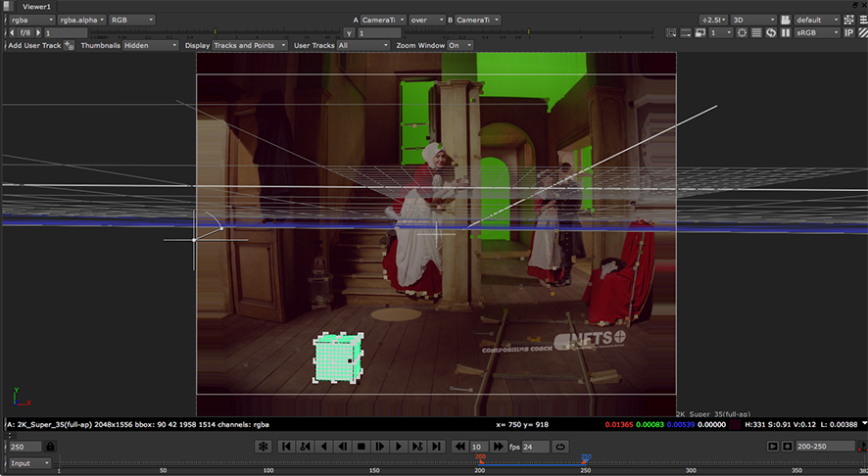The image size is (868, 476).
Task: Open the Display Tracks and Points dropdown
Action: tap(250, 45)
